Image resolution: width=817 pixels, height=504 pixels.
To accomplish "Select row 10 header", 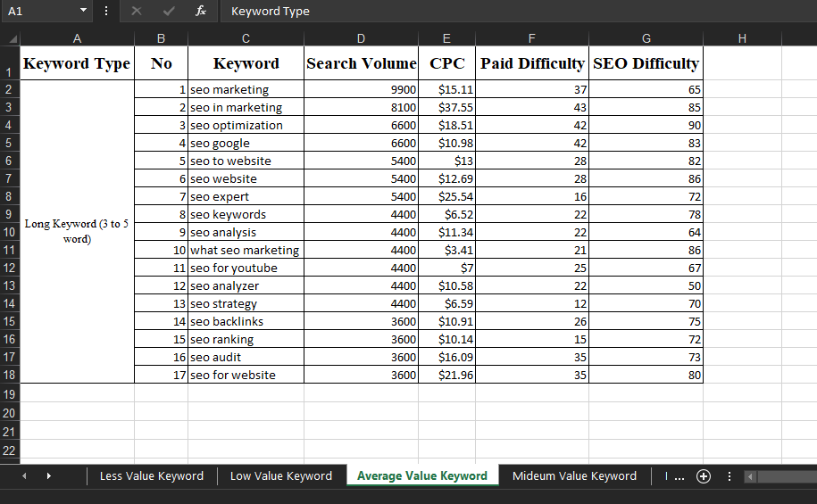I will click(9, 232).
